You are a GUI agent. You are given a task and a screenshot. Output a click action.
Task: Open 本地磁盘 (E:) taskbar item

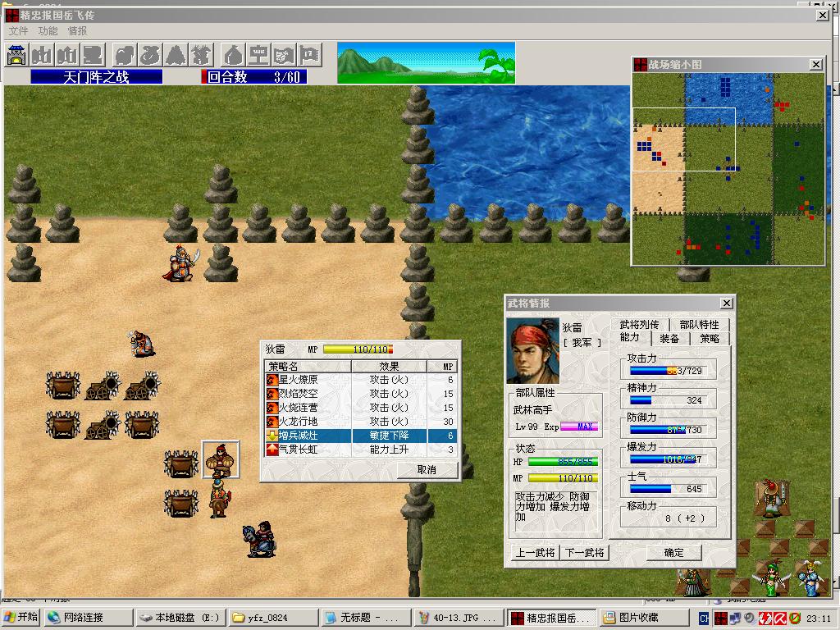tap(181, 618)
